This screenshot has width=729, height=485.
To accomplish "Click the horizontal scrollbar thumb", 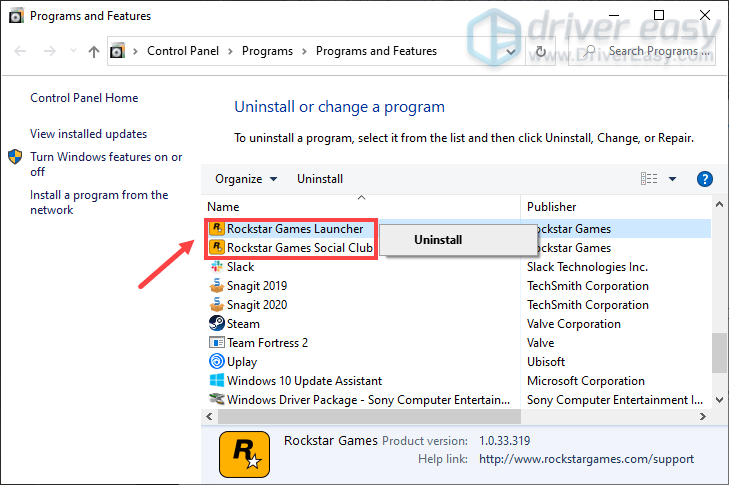I will [x=369, y=417].
